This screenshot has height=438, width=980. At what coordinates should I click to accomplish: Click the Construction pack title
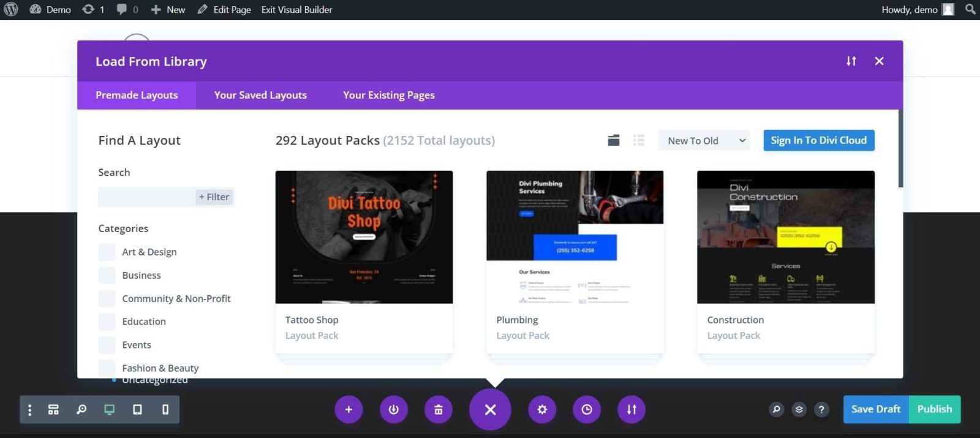[x=735, y=320]
